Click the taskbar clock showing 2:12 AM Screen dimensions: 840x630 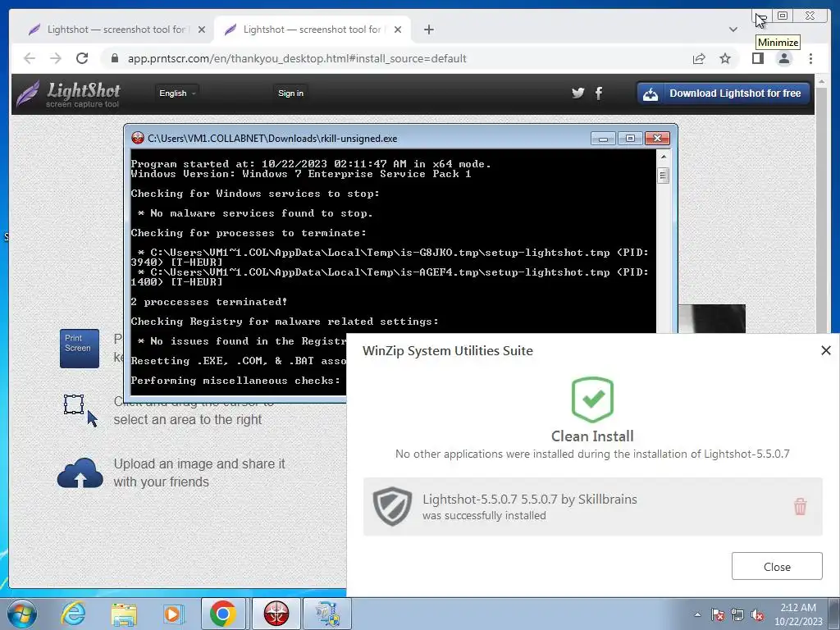[x=798, y=614]
